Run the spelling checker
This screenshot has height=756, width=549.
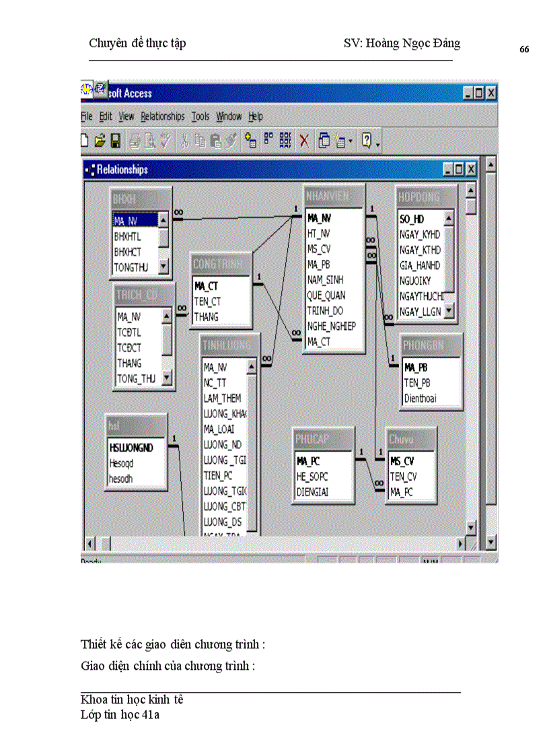pyautogui.click(x=164, y=139)
